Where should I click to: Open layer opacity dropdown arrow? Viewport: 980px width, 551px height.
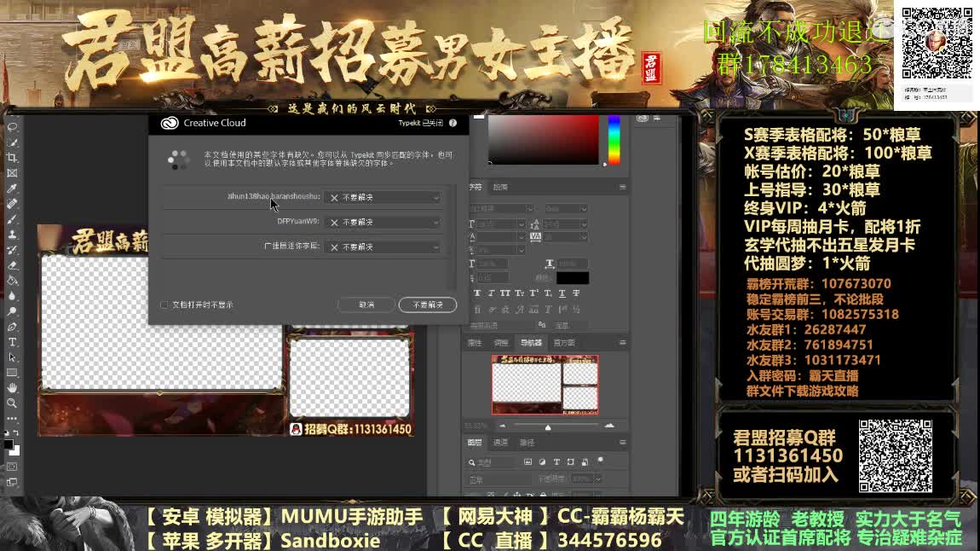point(598,479)
